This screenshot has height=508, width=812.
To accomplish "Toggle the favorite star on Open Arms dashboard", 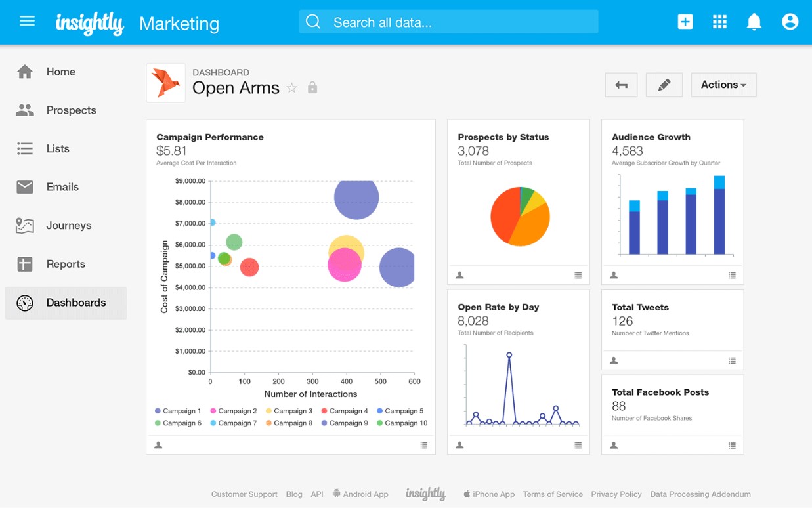I will [x=292, y=87].
